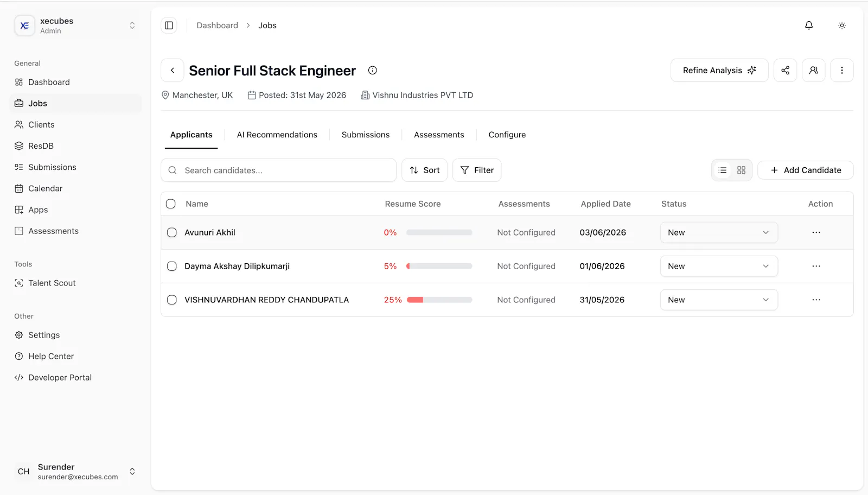Switch theme with the sun icon
Screen dimensions: 868x495
point(842,26)
